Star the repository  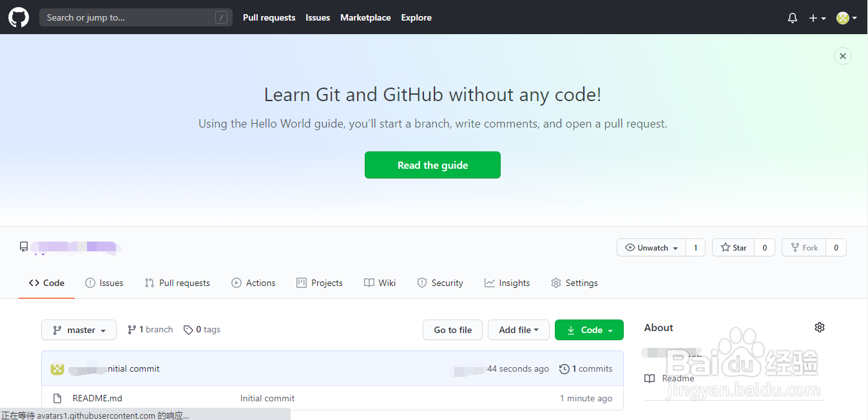coord(733,247)
